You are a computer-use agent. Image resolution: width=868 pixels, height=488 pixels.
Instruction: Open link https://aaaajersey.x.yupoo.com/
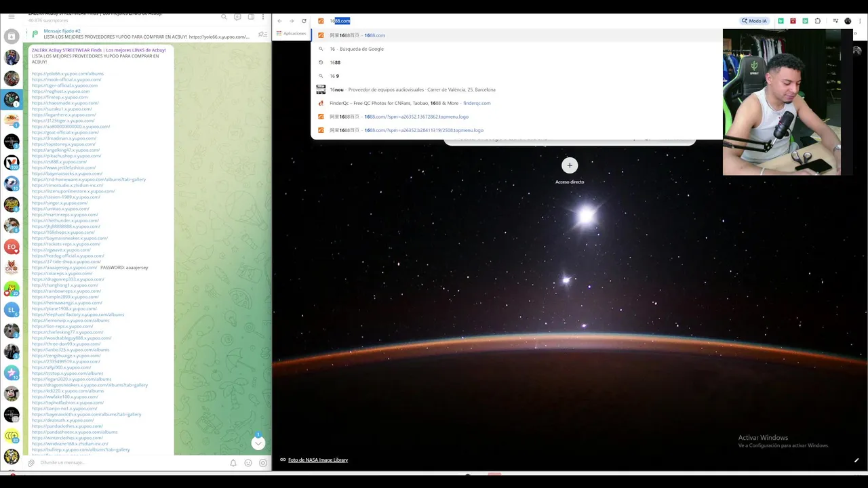click(64, 267)
